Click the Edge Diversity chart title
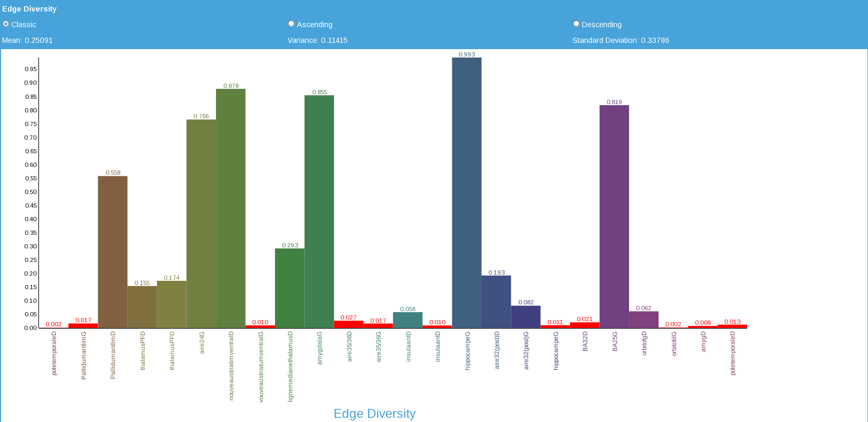868x422 pixels. point(374,414)
